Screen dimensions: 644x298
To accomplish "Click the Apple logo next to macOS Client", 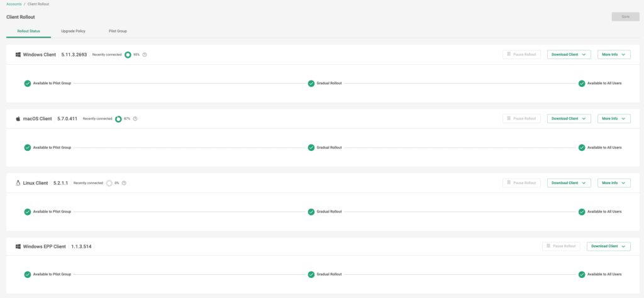I will 18,119.
